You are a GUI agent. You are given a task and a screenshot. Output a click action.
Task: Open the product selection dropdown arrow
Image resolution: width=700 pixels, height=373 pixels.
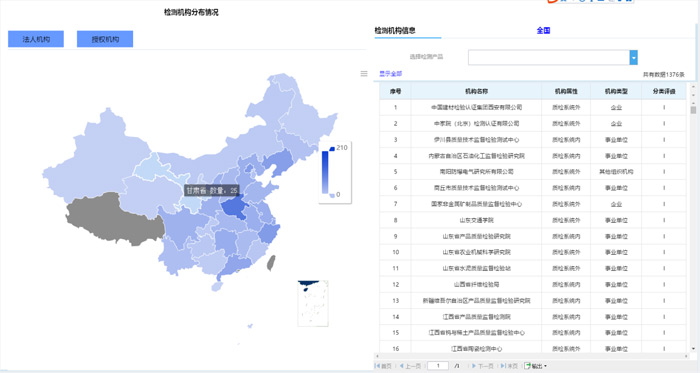[x=633, y=57]
